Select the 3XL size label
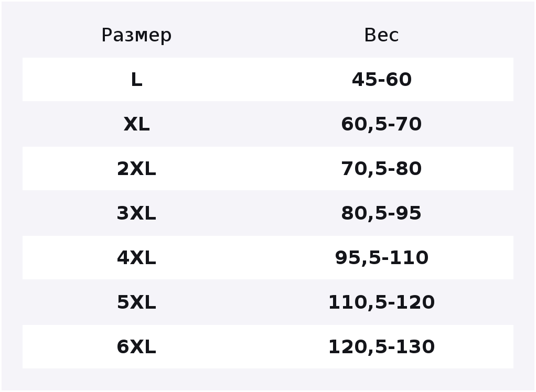 point(136,213)
